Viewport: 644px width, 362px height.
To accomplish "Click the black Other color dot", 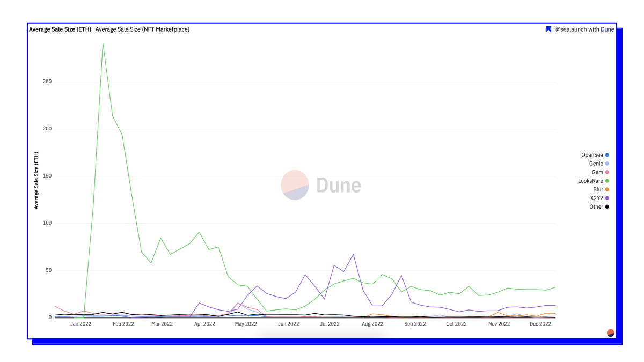I will coord(607,206).
